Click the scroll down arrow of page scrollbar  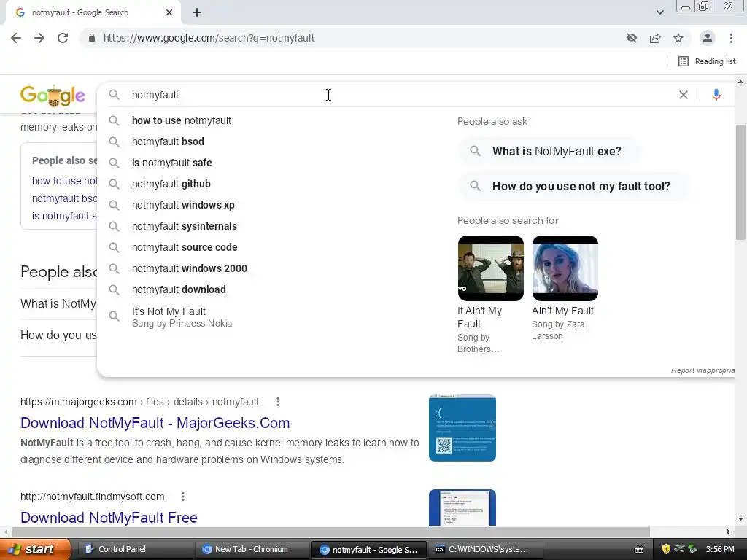pyautogui.click(x=740, y=519)
